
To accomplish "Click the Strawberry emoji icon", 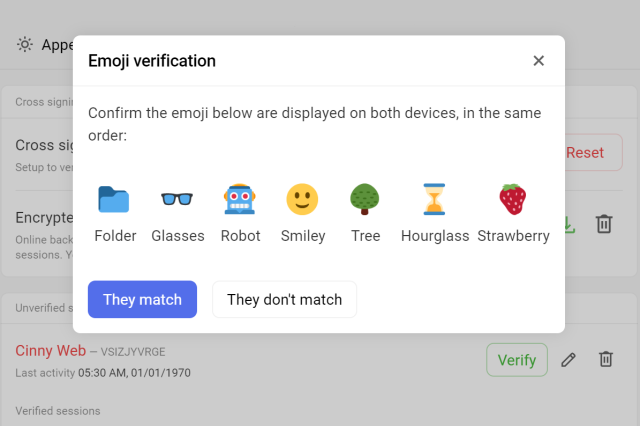I will click(513, 199).
